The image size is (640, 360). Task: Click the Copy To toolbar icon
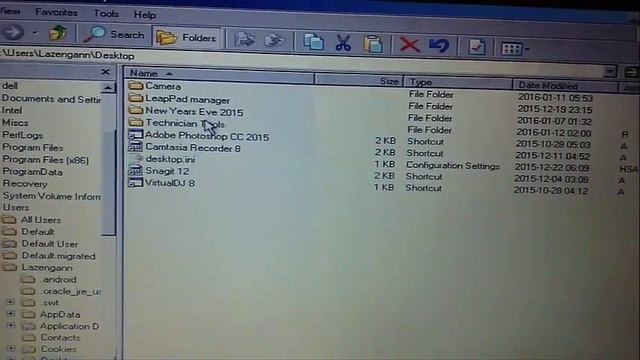coord(274,40)
